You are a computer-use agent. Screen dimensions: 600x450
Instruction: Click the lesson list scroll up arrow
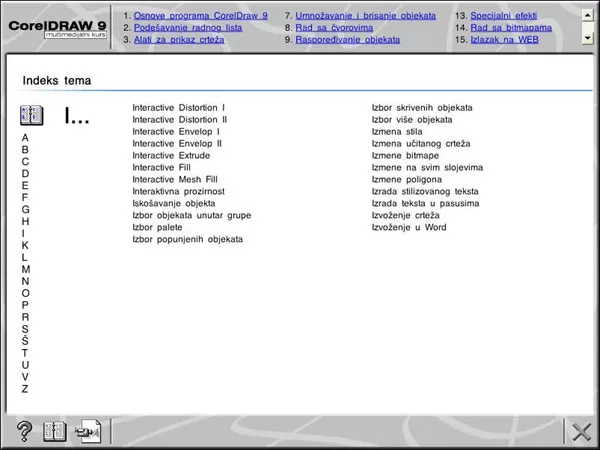(x=587, y=15)
